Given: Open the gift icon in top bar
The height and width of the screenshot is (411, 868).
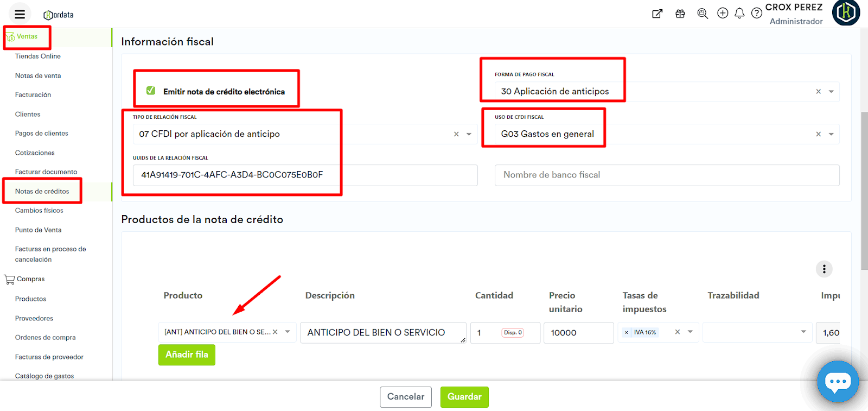Looking at the screenshot, I should 680,14.
